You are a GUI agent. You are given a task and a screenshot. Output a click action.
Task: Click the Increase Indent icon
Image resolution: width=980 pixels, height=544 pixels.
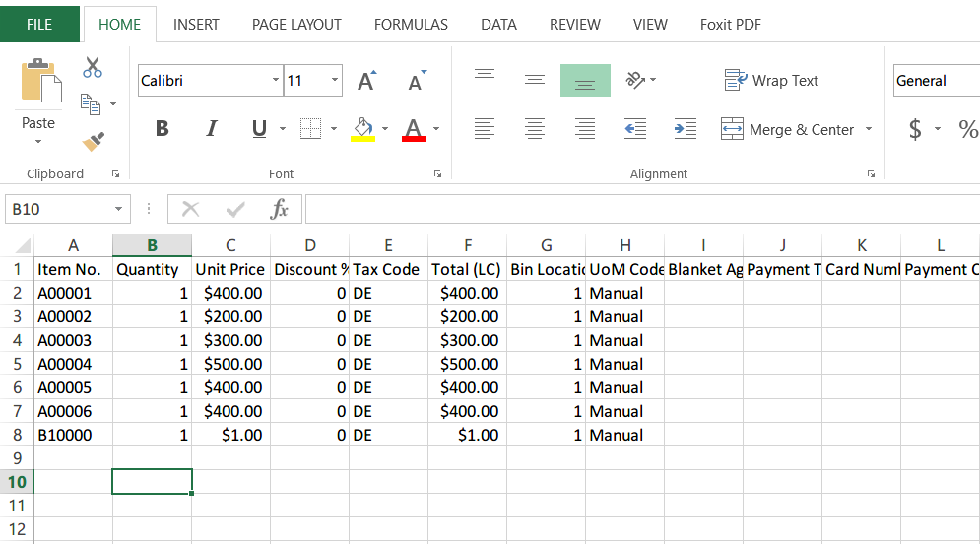(685, 128)
